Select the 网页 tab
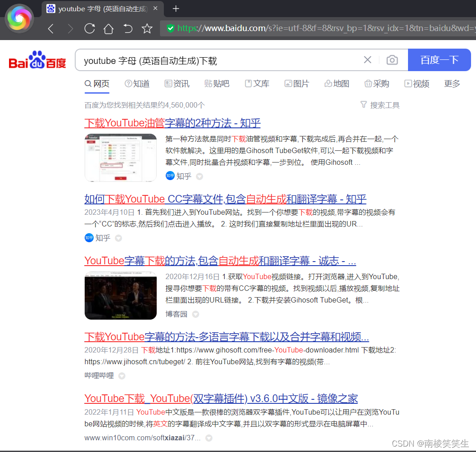 pyautogui.click(x=97, y=83)
